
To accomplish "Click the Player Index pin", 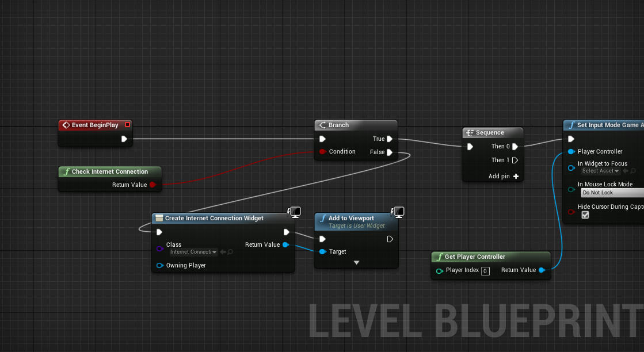I will [440, 271].
